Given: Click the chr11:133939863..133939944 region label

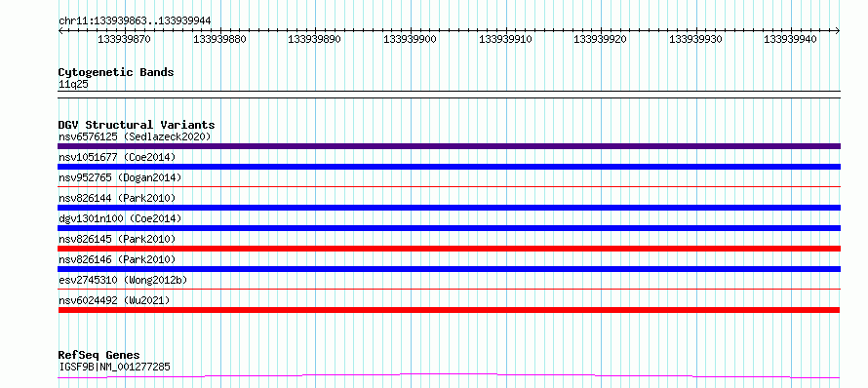Looking at the screenshot, I should [135, 21].
